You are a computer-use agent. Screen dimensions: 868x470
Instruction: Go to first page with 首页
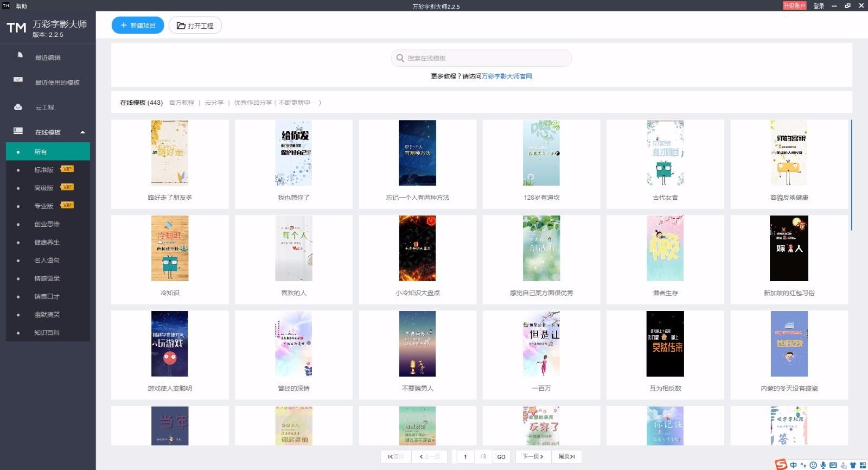coord(395,456)
